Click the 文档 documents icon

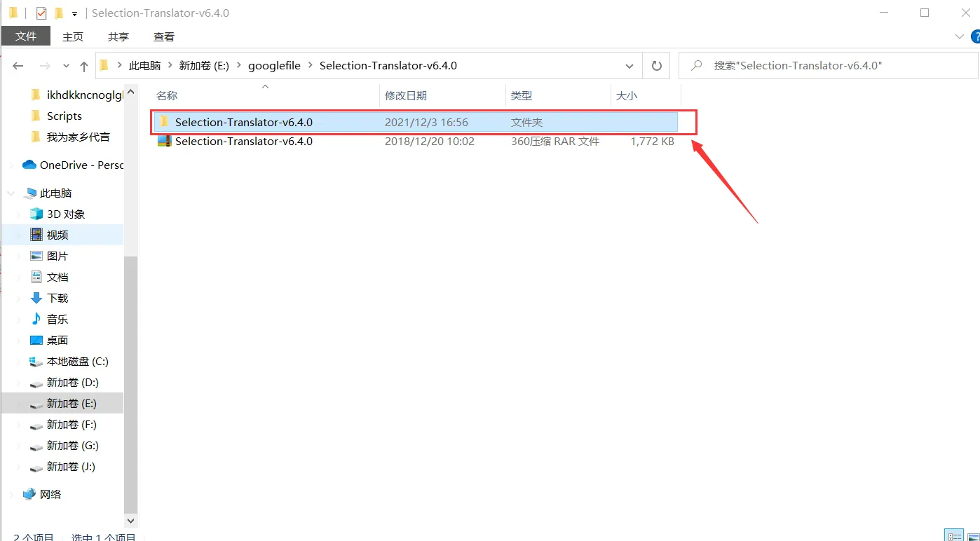36,277
